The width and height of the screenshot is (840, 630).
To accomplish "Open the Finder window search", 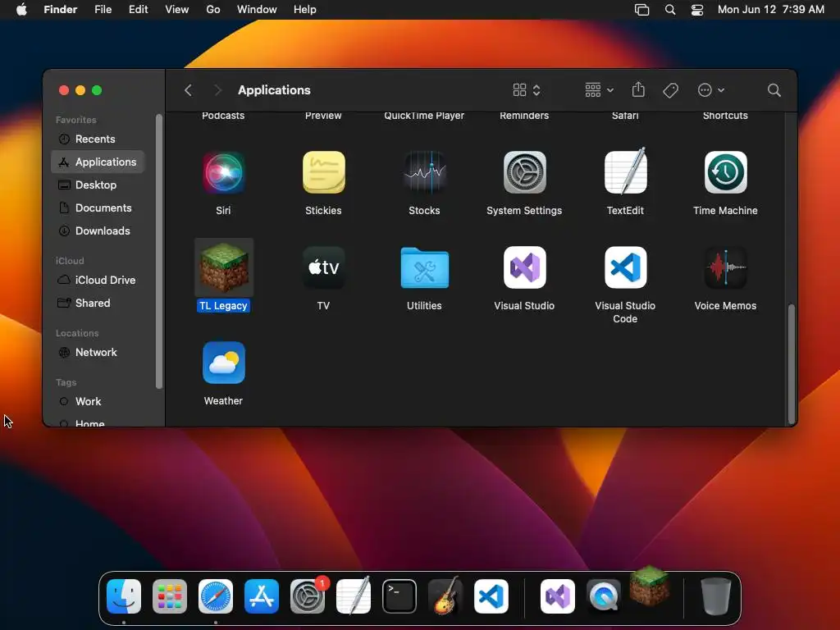I will click(774, 90).
